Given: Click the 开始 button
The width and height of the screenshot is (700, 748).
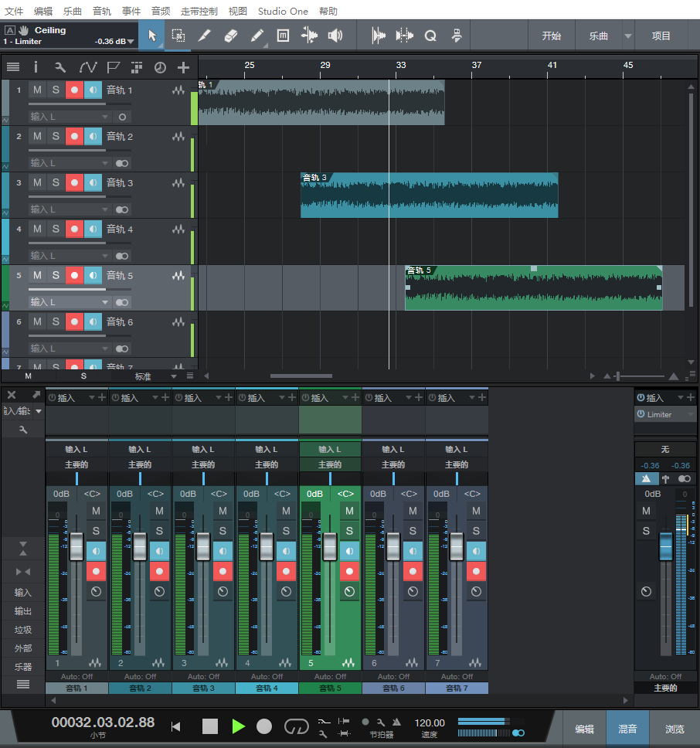Looking at the screenshot, I should coord(551,36).
